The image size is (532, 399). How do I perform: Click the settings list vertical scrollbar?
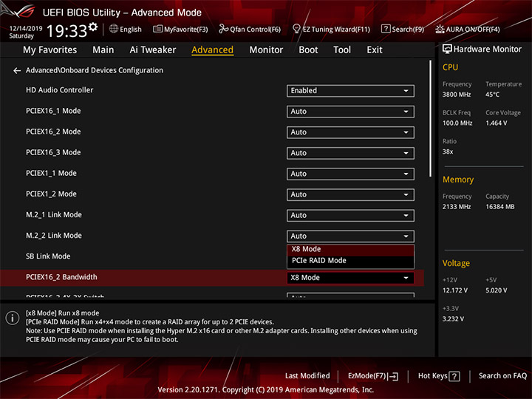click(431, 118)
